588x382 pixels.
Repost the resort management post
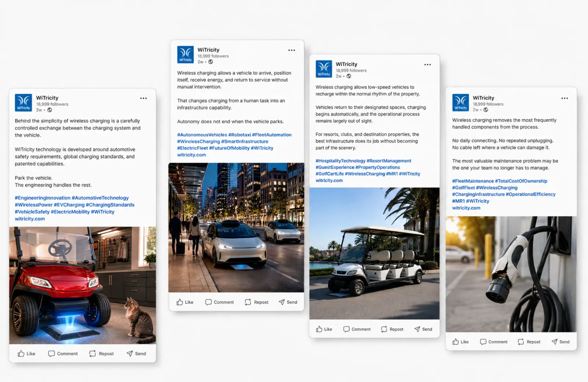click(392, 329)
